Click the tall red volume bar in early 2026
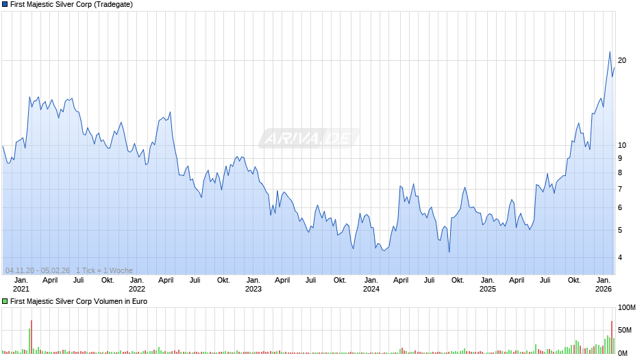Image resolution: width=644 pixels, height=360 pixels. tap(612, 337)
